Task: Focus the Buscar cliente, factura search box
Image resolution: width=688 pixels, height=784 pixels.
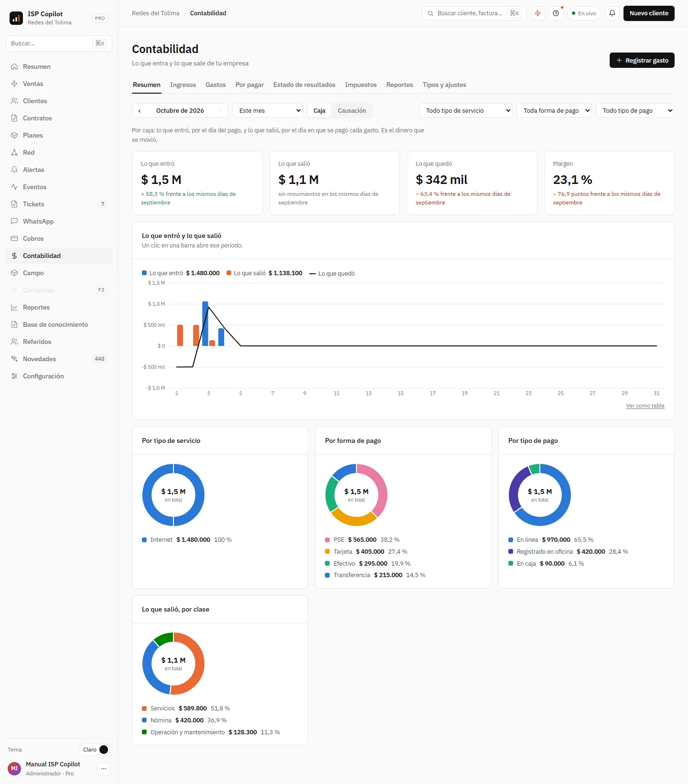Action: [x=474, y=13]
